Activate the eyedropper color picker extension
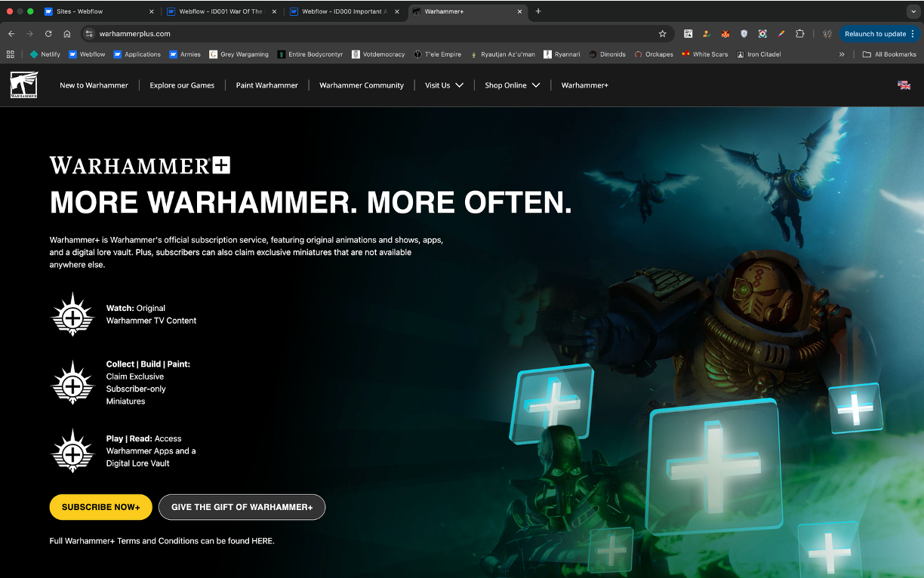The image size is (924, 578). (781, 34)
